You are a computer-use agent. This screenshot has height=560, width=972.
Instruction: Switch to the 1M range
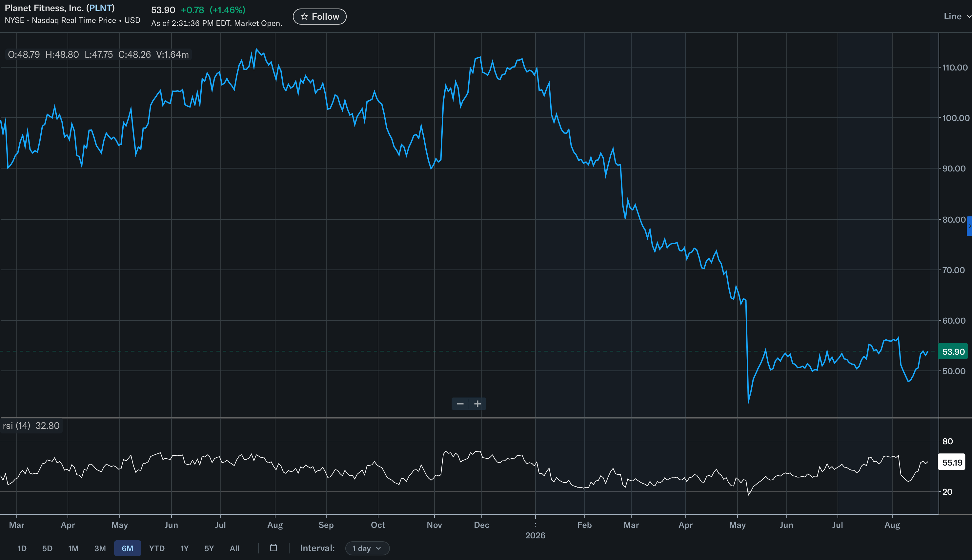point(73,548)
